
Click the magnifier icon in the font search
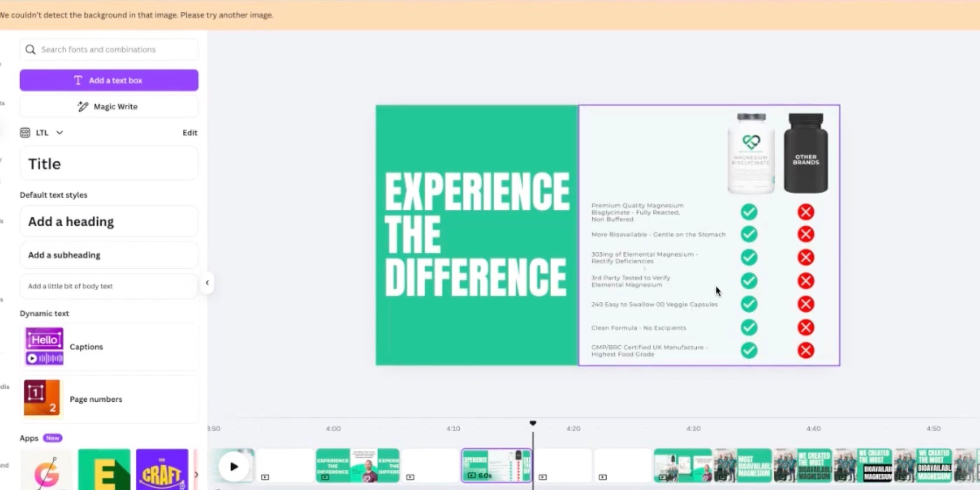30,49
